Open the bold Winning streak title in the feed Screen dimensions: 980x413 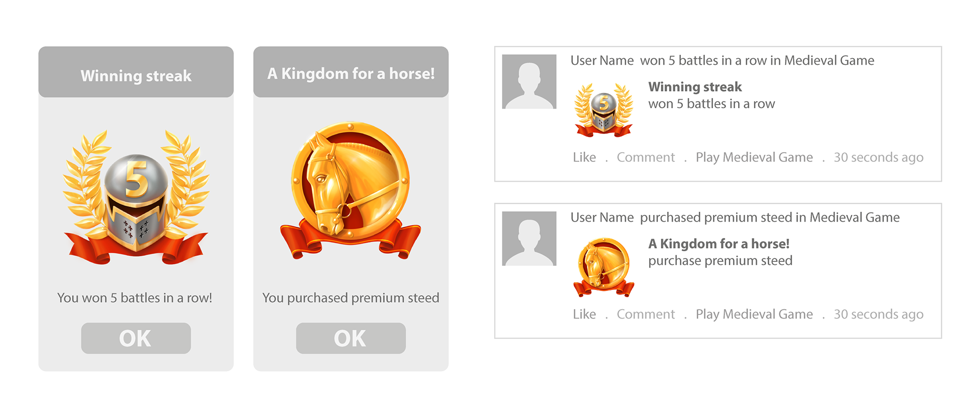tap(695, 87)
